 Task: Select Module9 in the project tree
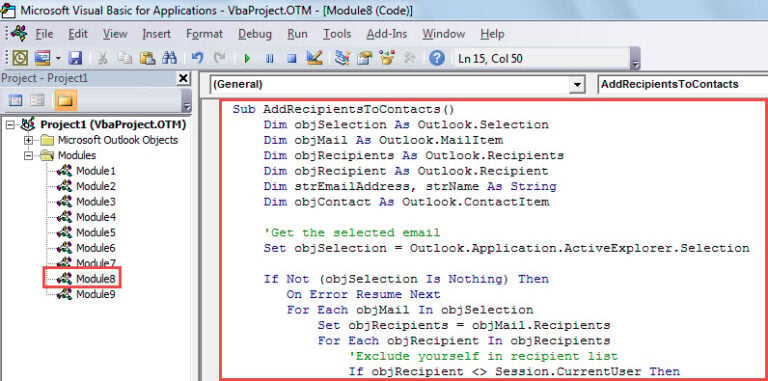[x=96, y=294]
